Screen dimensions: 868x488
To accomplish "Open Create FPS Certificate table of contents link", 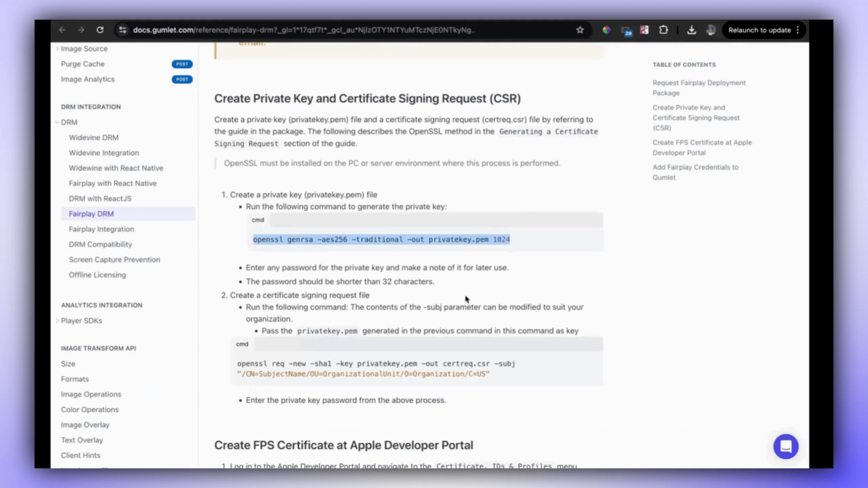I will (x=702, y=147).
